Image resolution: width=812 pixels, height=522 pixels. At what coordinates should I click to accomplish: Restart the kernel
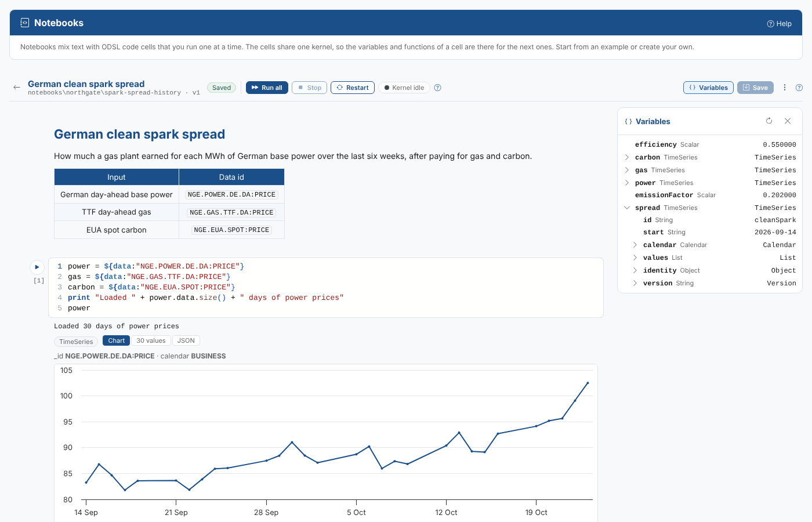point(353,88)
